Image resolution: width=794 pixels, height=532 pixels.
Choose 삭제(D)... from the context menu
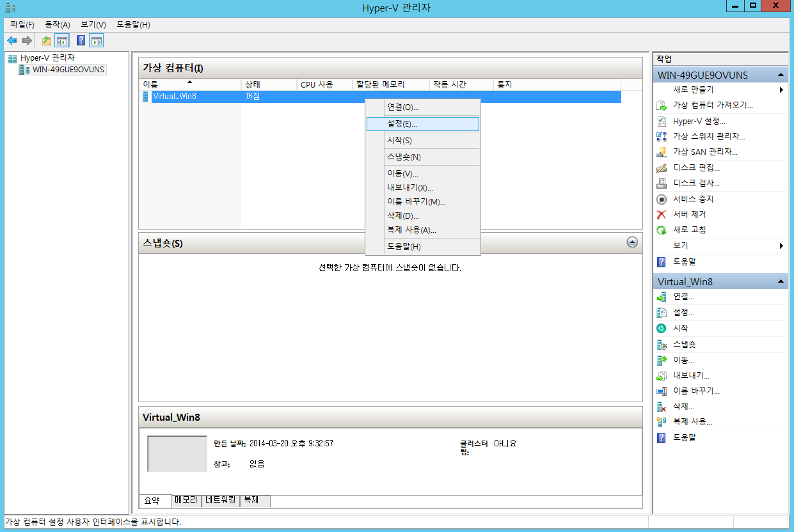tap(422, 216)
